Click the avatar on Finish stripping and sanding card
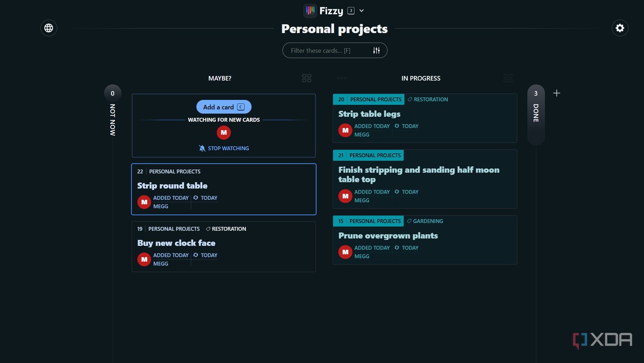Viewport: 644px width, 363px height. coord(345,196)
